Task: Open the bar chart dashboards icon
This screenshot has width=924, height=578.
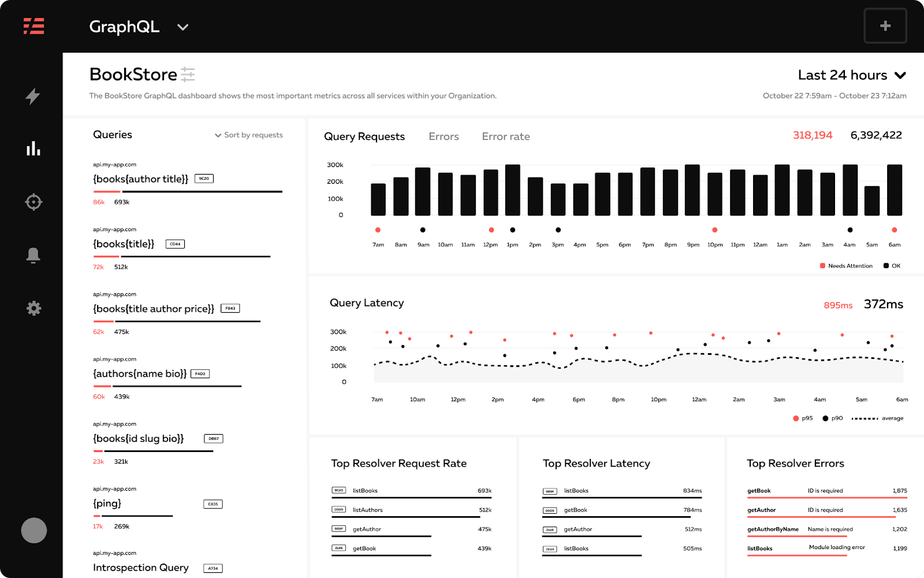Action: (33, 149)
